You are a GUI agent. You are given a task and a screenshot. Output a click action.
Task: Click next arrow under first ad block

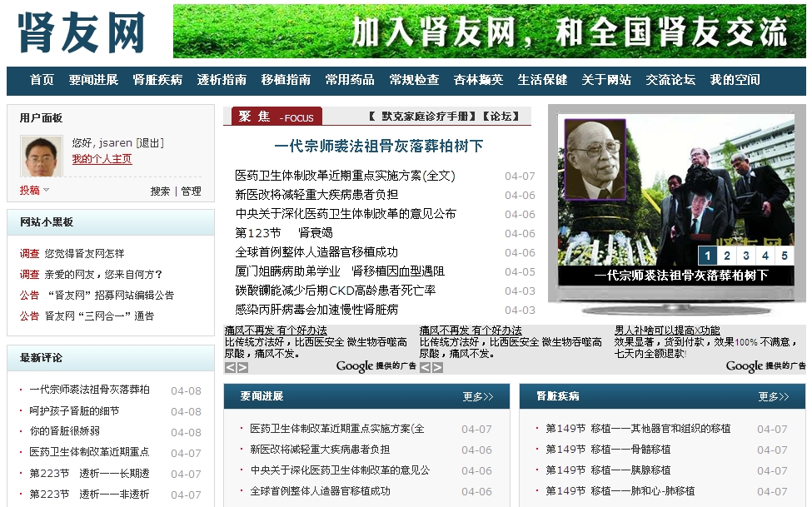coord(242,367)
